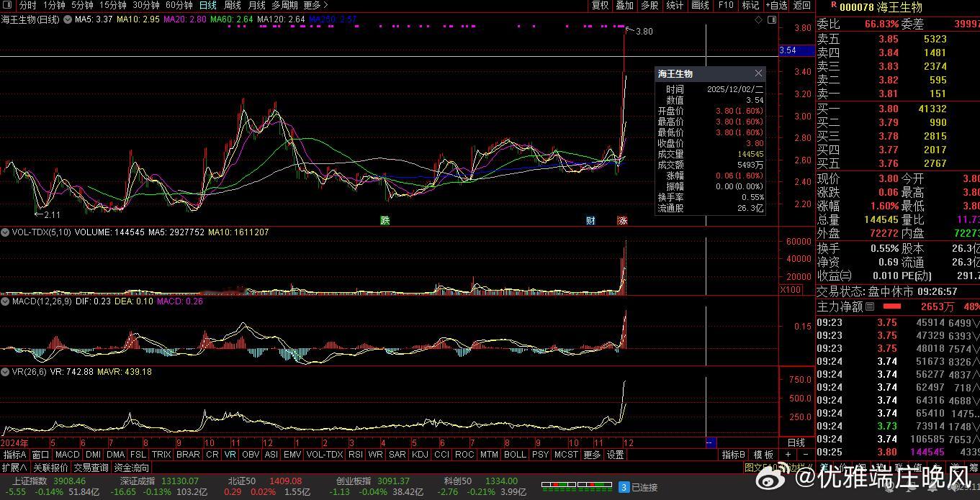Open indicator 设置 settings

(616, 455)
